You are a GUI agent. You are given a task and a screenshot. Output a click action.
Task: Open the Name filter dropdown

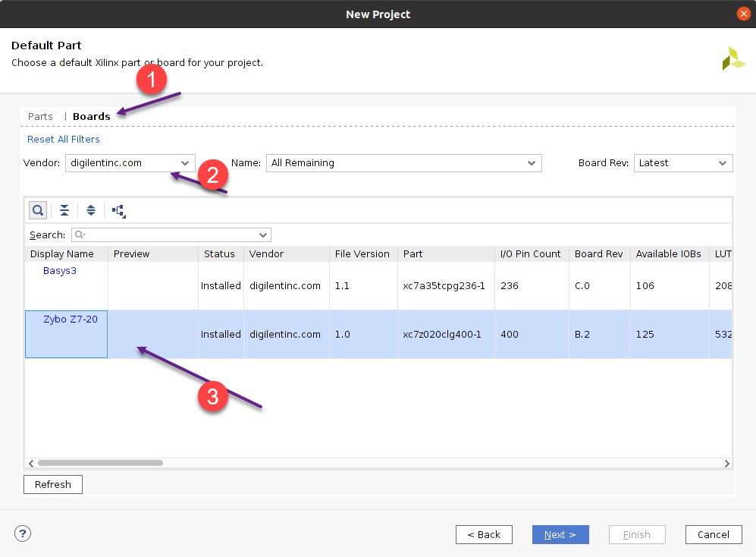(x=403, y=162)
